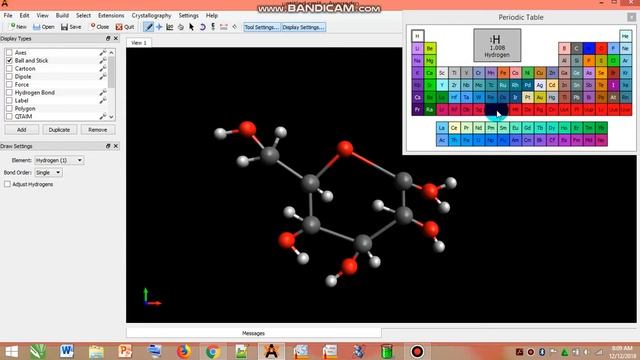The image size is (640, 360).
Task: Pick Carbon in the Periodic Table
Action: pos(576,49)
